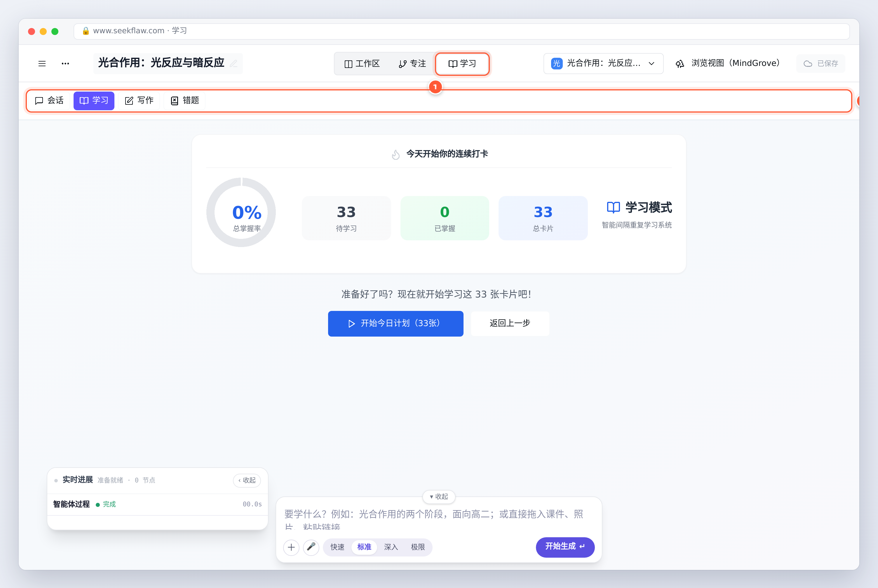Click the blue 光 project badge icon
The height and width of the screenshot is (588, 878).
pos(556,63)
